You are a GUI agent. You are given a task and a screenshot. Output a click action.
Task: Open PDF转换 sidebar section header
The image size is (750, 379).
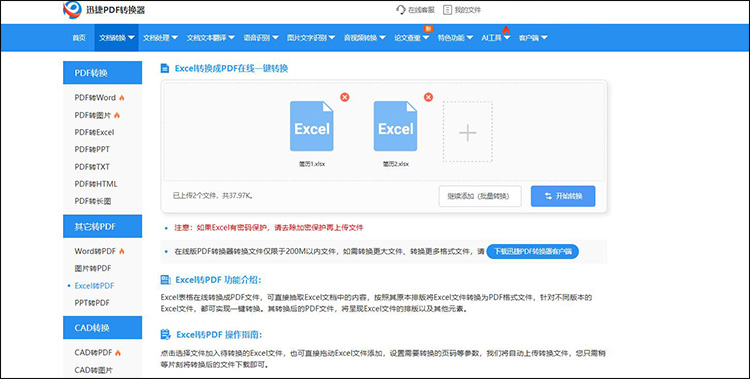pyautogui.click(x=102, y=73)
